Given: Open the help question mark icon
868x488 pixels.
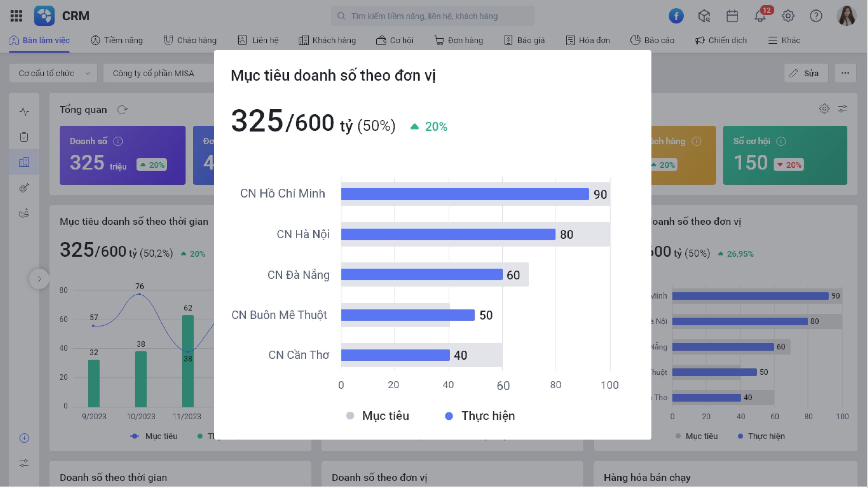Looking at the screenshot, I should coord(816,16).
